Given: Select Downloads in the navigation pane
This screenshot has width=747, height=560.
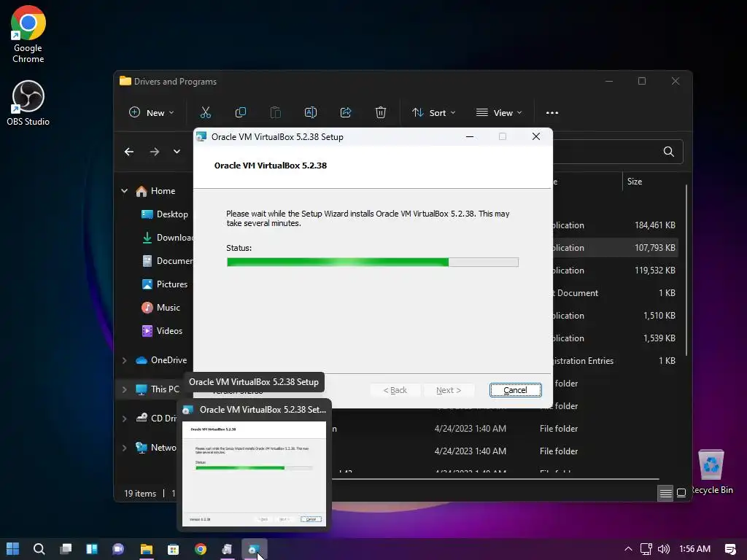Looking at the screenshot, I should [167, 238].
